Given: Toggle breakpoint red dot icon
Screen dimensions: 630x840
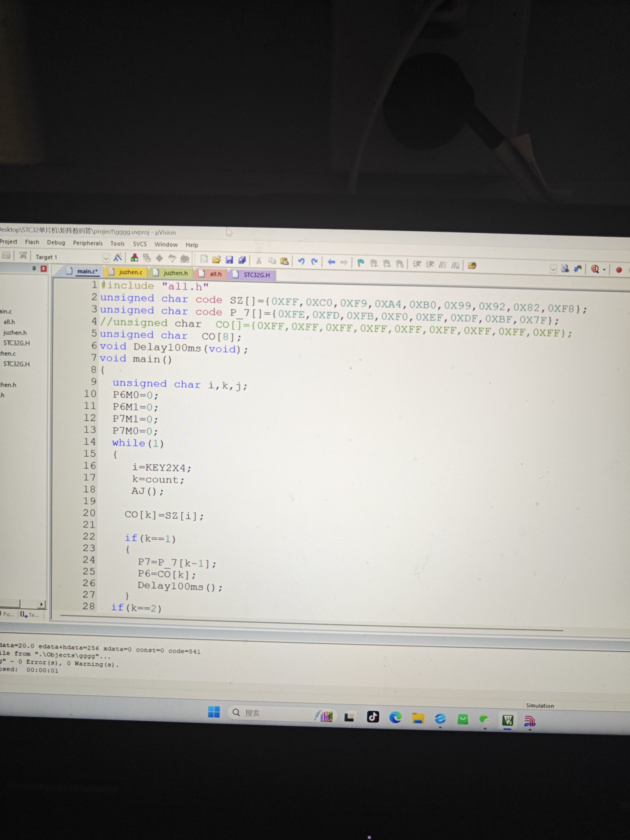Looking at the screenshot, I should pos(619,270).
